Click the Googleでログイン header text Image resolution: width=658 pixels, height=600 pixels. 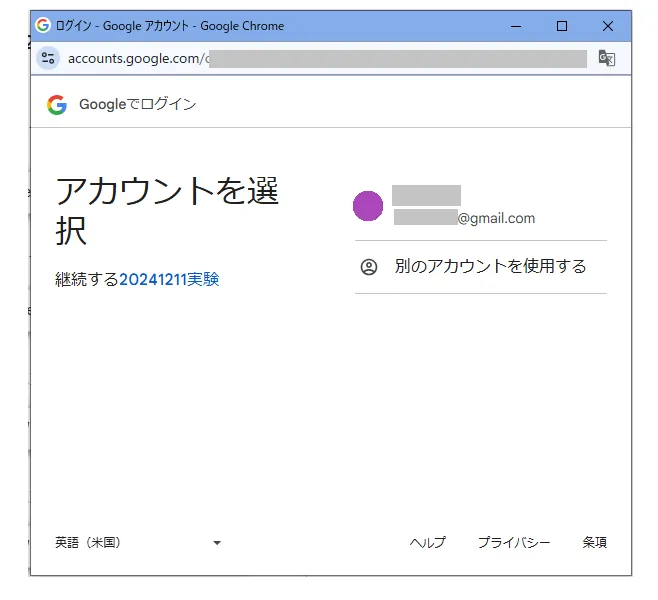138,105
